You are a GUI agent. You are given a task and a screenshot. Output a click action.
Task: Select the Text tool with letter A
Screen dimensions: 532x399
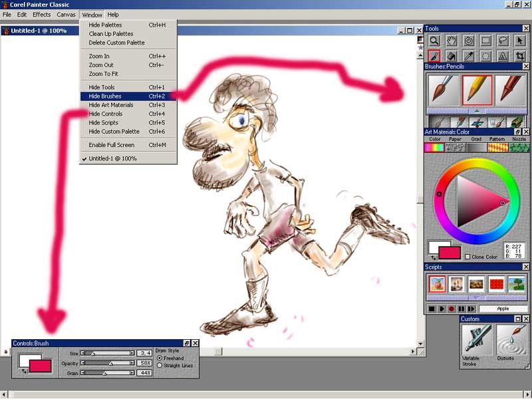coord(503,56)
